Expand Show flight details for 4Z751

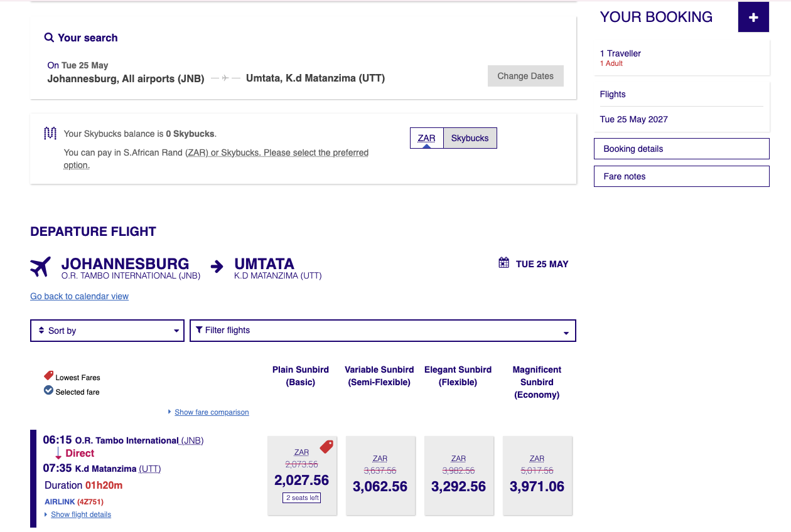point(81,514)
